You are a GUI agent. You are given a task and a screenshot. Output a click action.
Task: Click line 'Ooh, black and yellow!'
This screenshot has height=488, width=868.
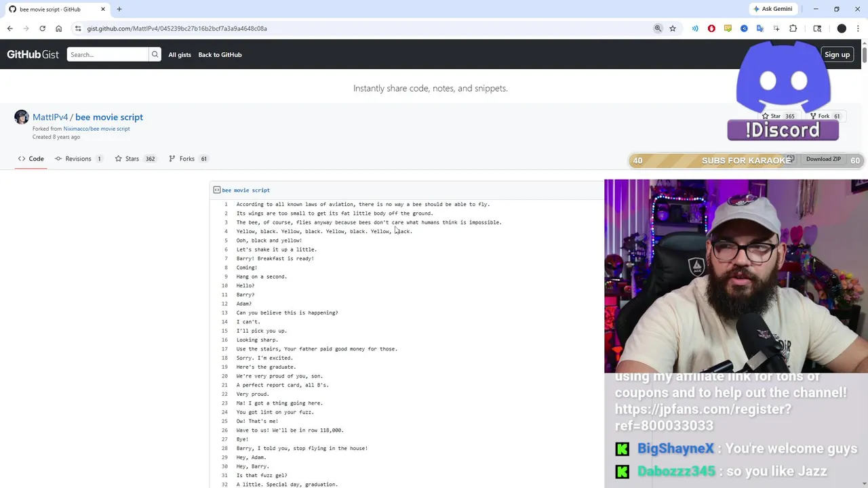tap(269, 240)
